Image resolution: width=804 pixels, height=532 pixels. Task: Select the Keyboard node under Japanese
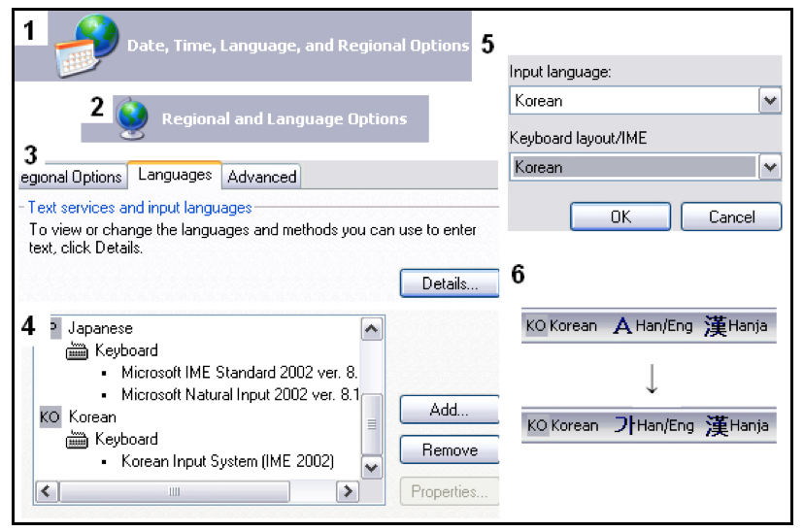coord(126,351)
